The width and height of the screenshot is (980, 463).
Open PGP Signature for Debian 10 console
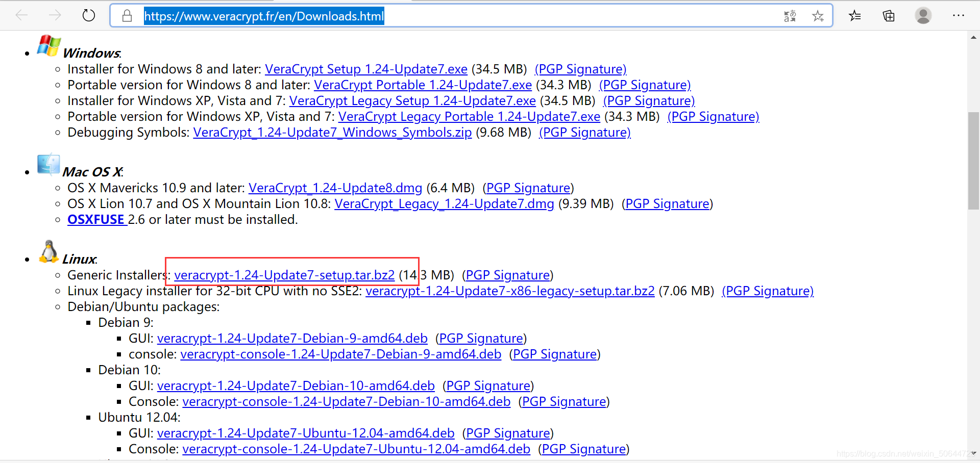point(564,402)
